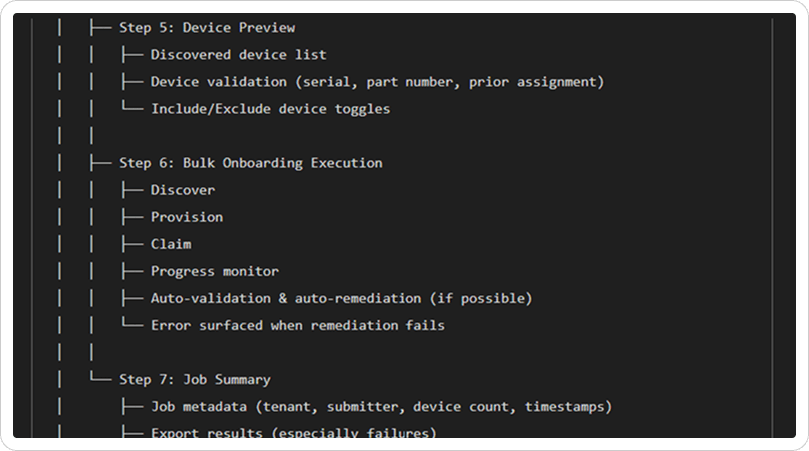Click the Step 7: Job Summary heading
809x451 pixels.
click(194, 380)
